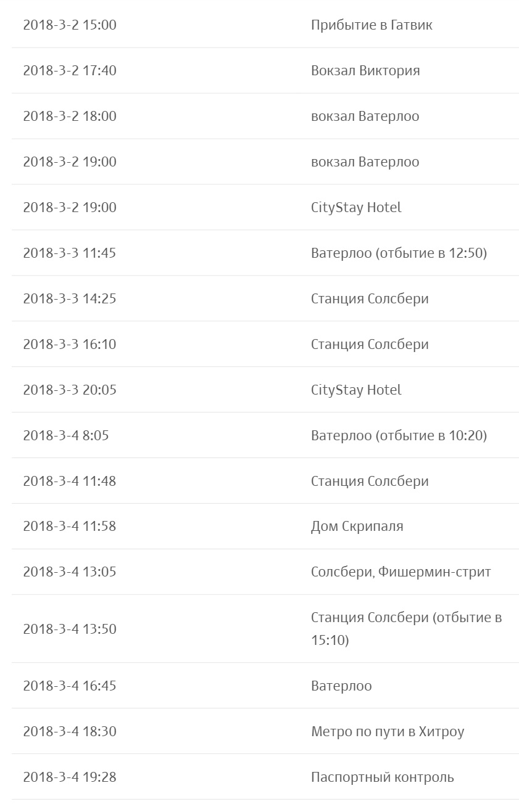
Task: Select the "Паспортный контроль" entry
Action: pyautogui.click(x=382, y=777)
